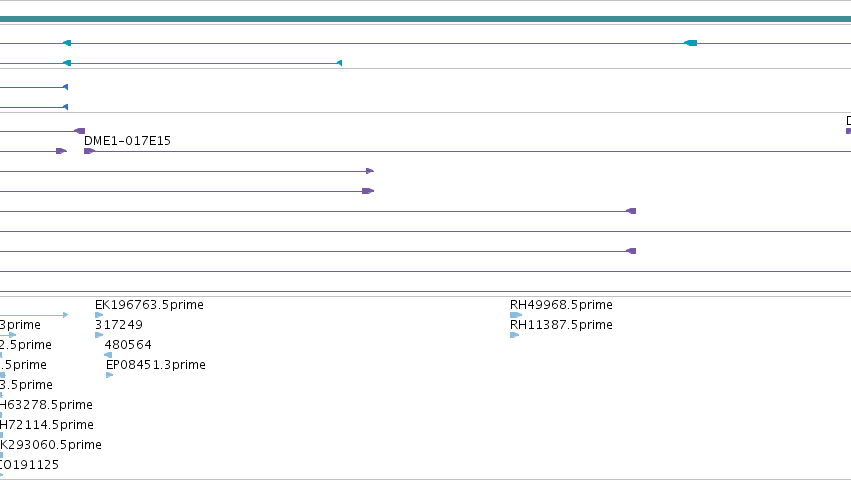This screenshot has height=480, width=851.
Task: Click the thick teal chromosome bar at top
Action: tap(426, 19)
